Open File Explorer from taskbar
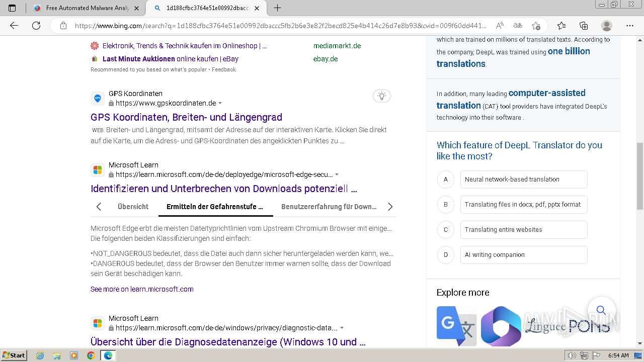This screenshot has height=362, width=644. coord(57,355)
